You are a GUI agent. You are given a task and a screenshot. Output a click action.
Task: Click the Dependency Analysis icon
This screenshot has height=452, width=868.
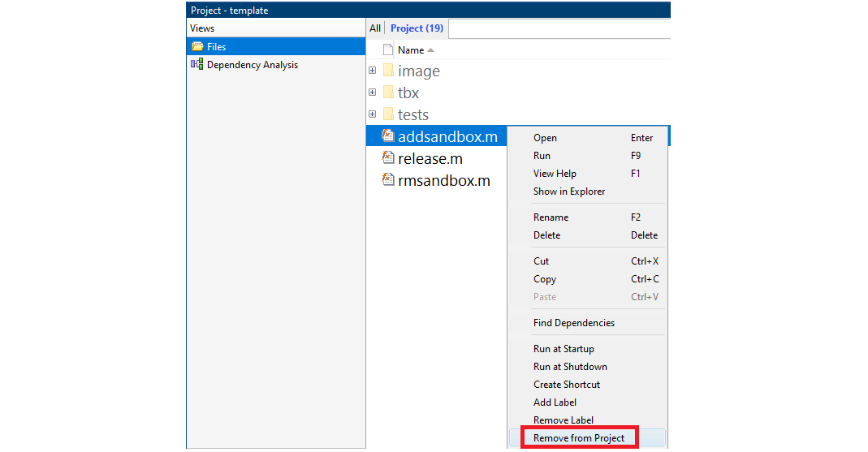[x=196, y=65]
